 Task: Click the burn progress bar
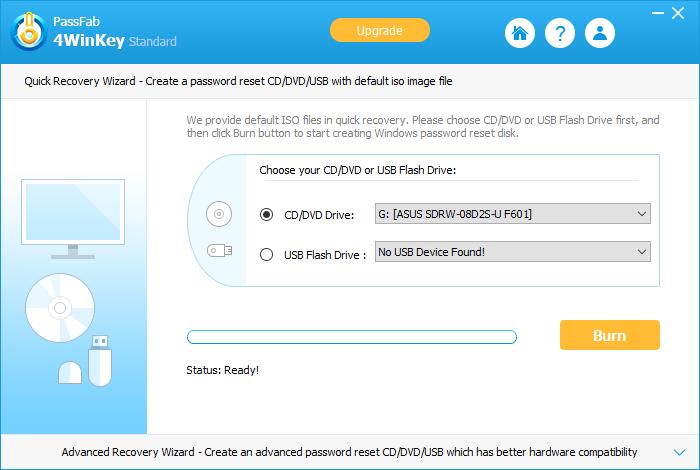(352, 337)
